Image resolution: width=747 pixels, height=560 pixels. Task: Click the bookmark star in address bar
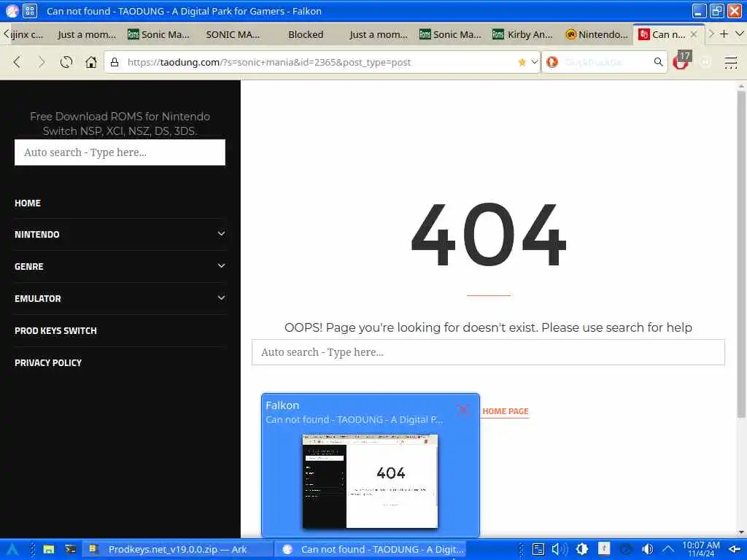tap(522, 62)
